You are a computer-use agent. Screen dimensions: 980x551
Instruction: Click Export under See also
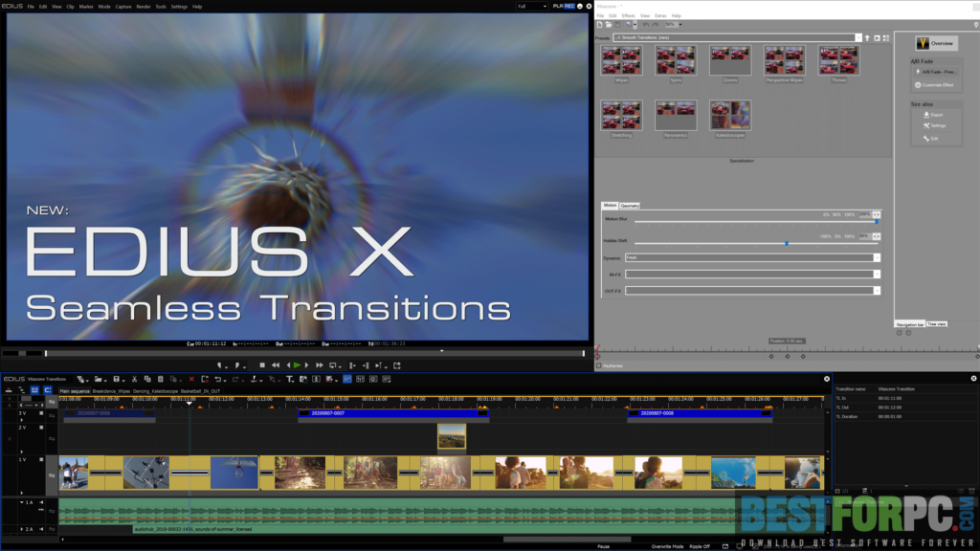coord(933,115)
